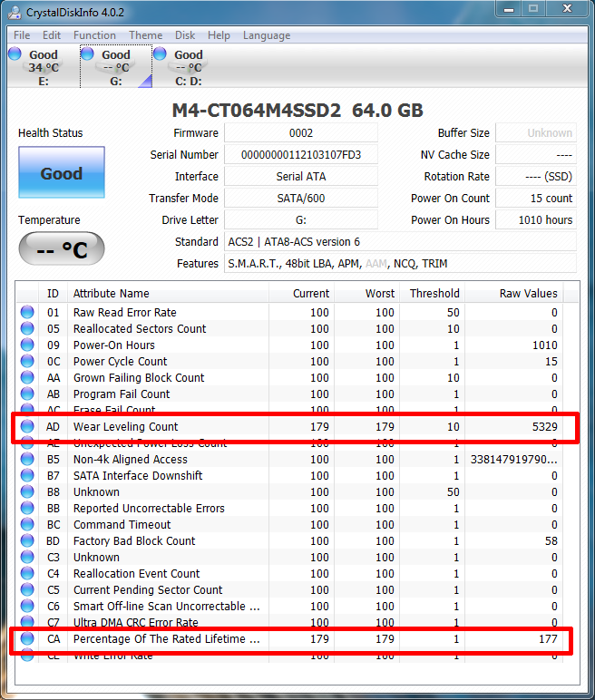
Task: Click status orb for B8 Unknown row
Action: point(27,491)
